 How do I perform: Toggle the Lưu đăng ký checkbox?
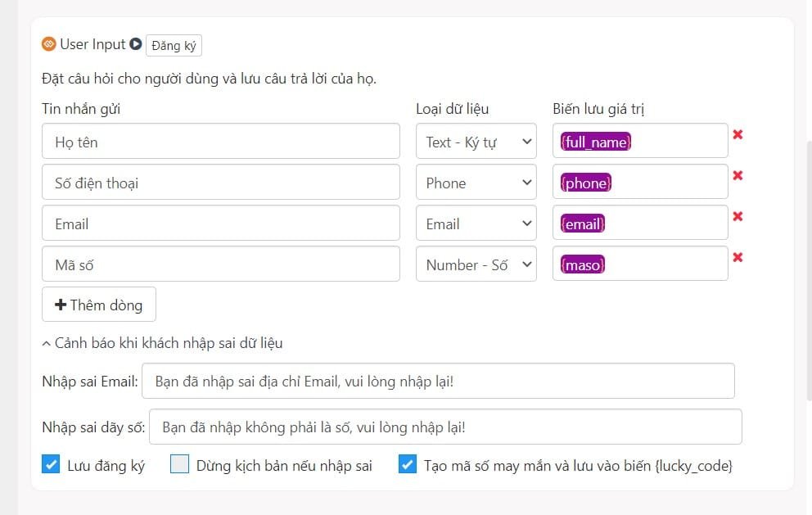(51, 465)
